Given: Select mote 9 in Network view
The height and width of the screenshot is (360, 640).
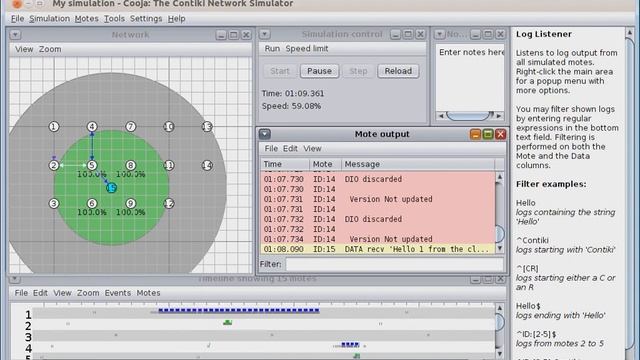Looking at the screenshot, I should pos(131,203).
